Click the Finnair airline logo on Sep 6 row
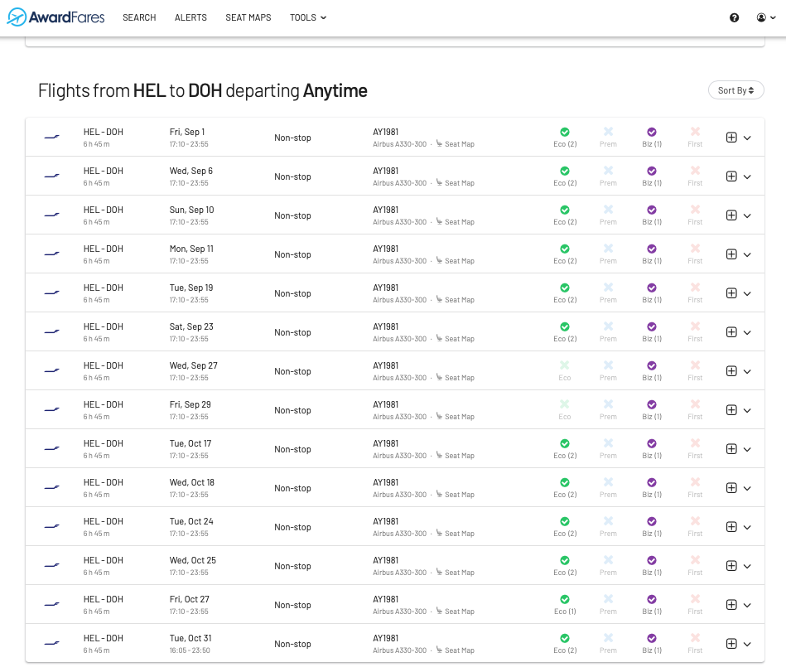Screen dimensions: 786x672 pyautogui.click(x=52, y=176)
